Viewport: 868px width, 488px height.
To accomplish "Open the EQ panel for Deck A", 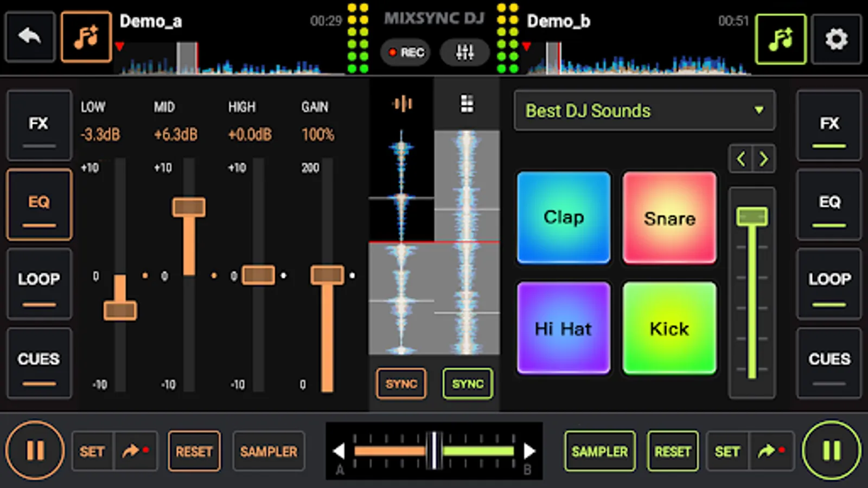I will (x=39, y=204).
